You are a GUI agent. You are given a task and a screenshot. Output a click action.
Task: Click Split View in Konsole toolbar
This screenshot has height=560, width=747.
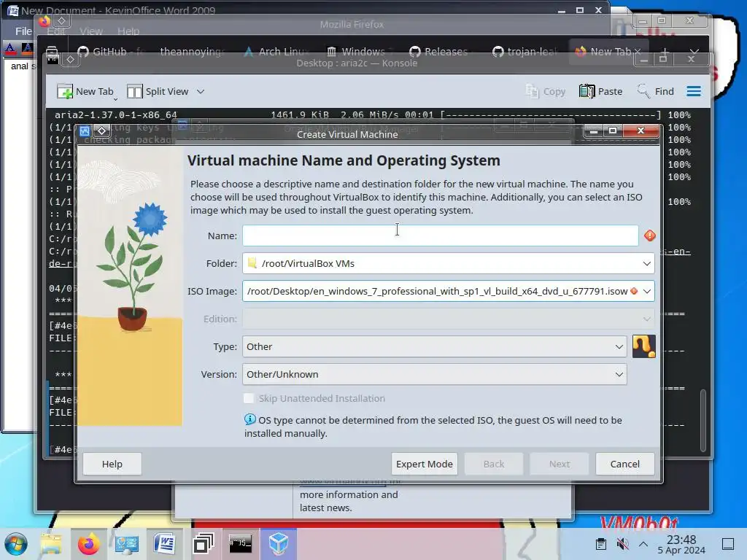[158, 91]
